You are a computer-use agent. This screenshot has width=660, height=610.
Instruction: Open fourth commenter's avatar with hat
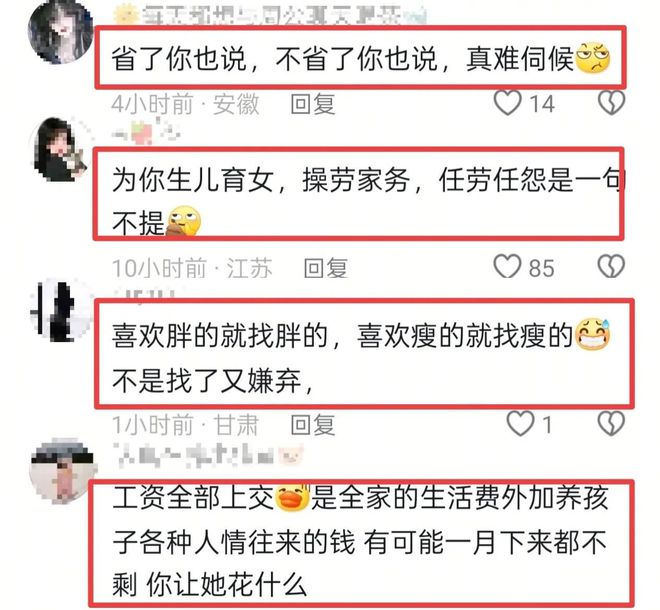pyautogui.click(x=63, y=471)
